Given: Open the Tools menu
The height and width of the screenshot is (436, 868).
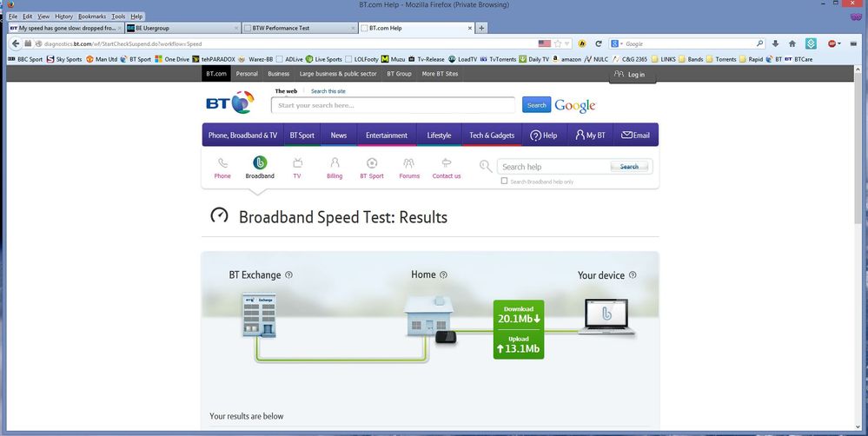Looking at the screenshot, I should click(118, 17).
